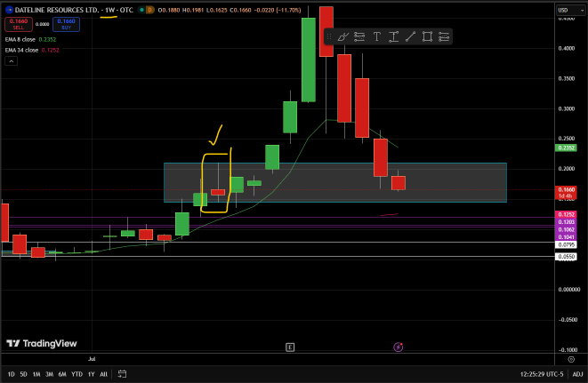Viewport: 588px width, 383px height.
Task: Select the EMA 34 close indicator legend
Action: (x=32, y=51)
